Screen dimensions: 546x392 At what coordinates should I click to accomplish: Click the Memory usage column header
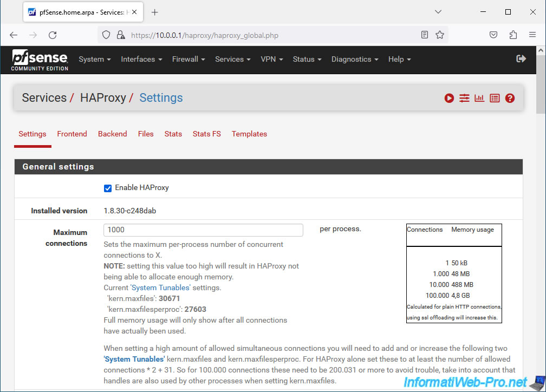click(472, 230)
